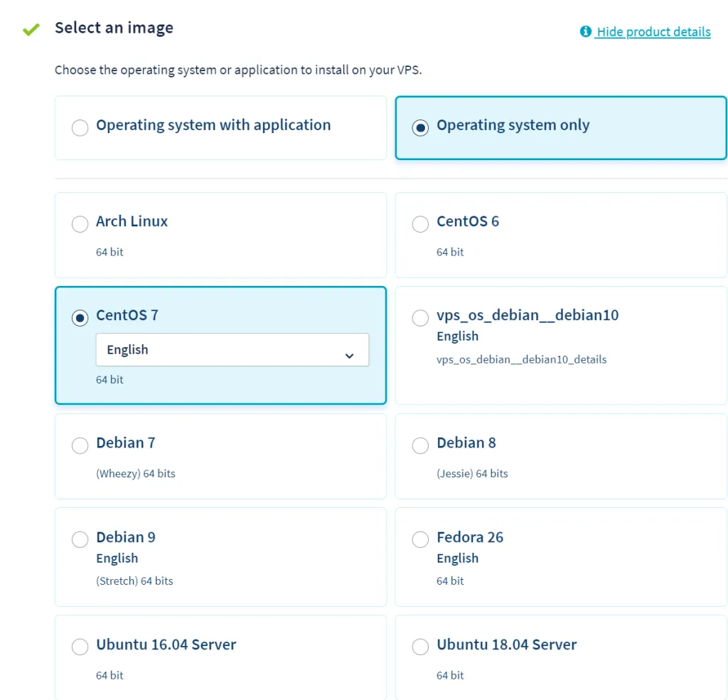728x700 pixels.
Task: Choose the CentOS 6 radio button
Action: 420,224
